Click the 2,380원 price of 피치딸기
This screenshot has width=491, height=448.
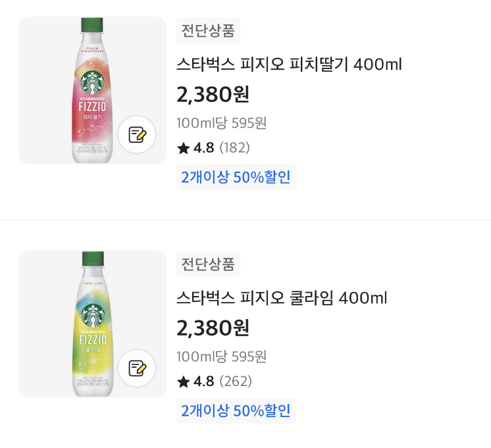click(x=213, y=94)
